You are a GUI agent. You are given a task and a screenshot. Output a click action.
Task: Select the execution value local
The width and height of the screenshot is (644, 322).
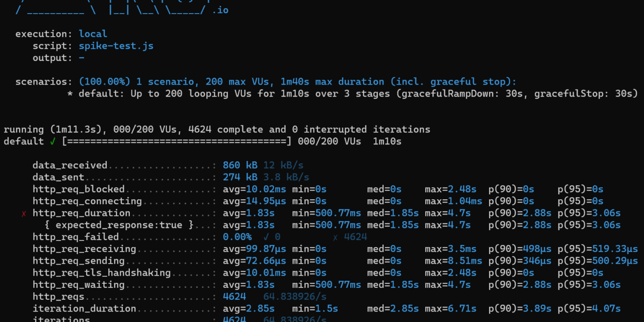93,34
